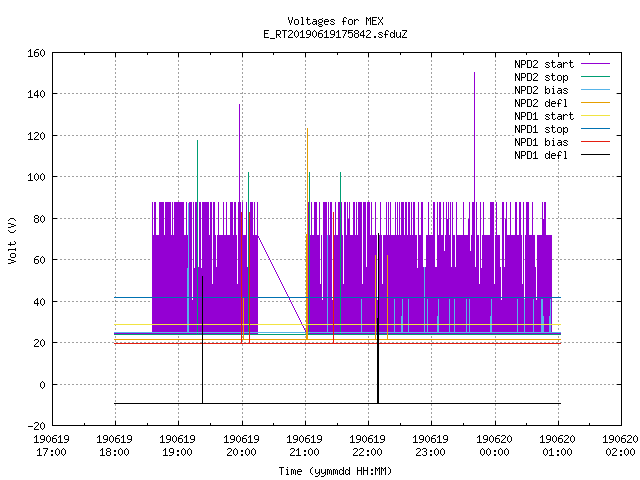The width and height of the screenshot is (640, 480).
Task: Click the 190619 22:00 time tick label
Action: 368,446
